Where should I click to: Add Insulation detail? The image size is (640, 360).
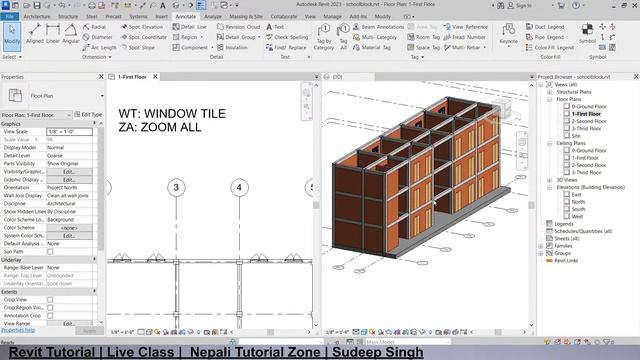232,47
